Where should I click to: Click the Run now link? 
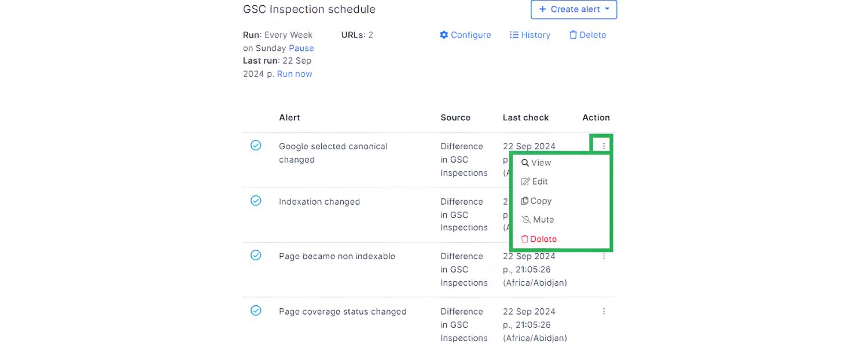click(x=294, y=73)
